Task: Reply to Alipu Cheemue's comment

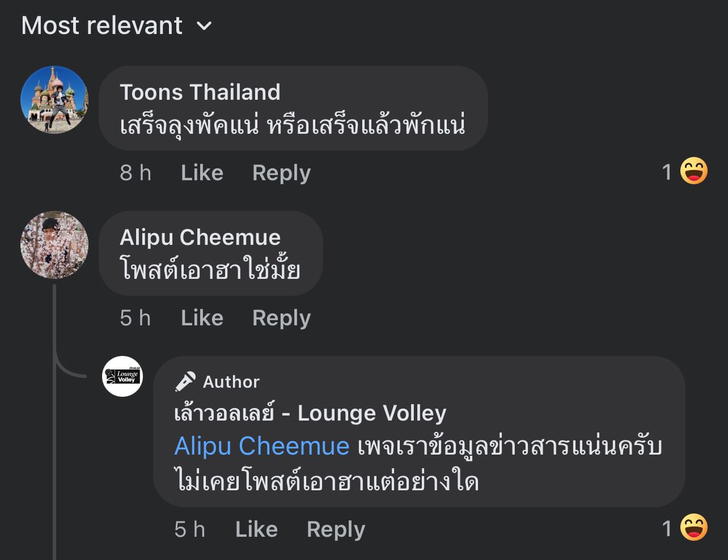Action: 281,318
